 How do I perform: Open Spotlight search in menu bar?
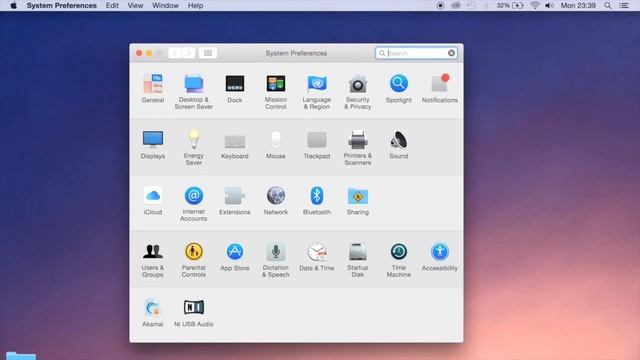[x=608, y=5]
